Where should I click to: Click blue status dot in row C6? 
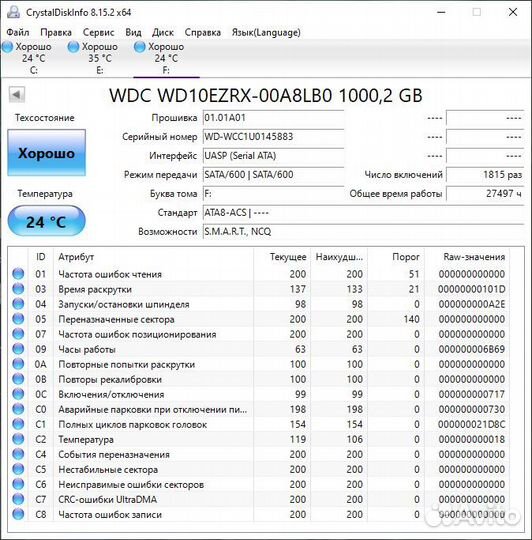point(18,484)
